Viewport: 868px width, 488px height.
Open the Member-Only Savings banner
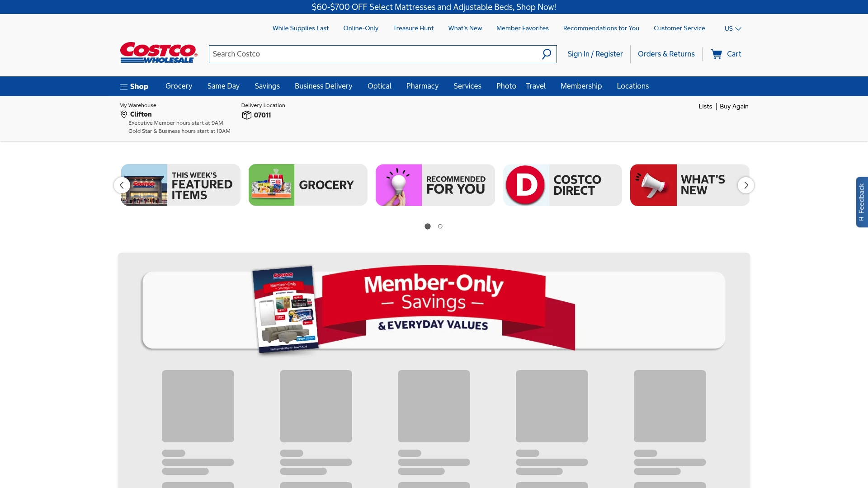coord(434,310)
